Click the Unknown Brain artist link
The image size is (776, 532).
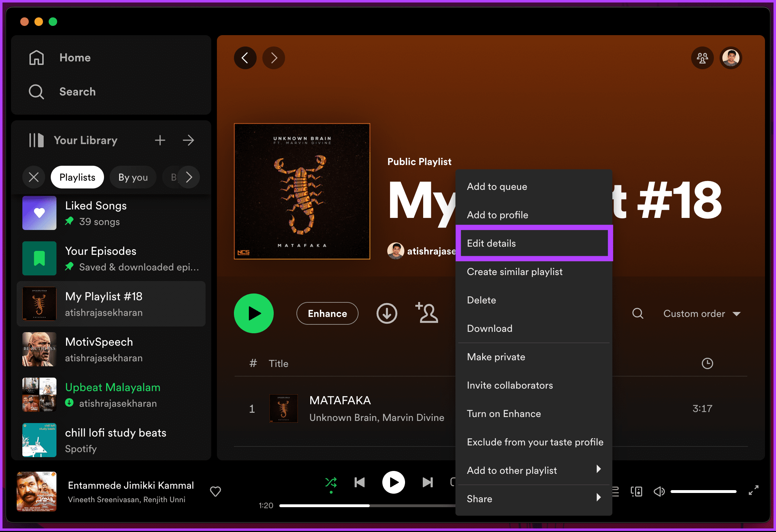point(342,417)
